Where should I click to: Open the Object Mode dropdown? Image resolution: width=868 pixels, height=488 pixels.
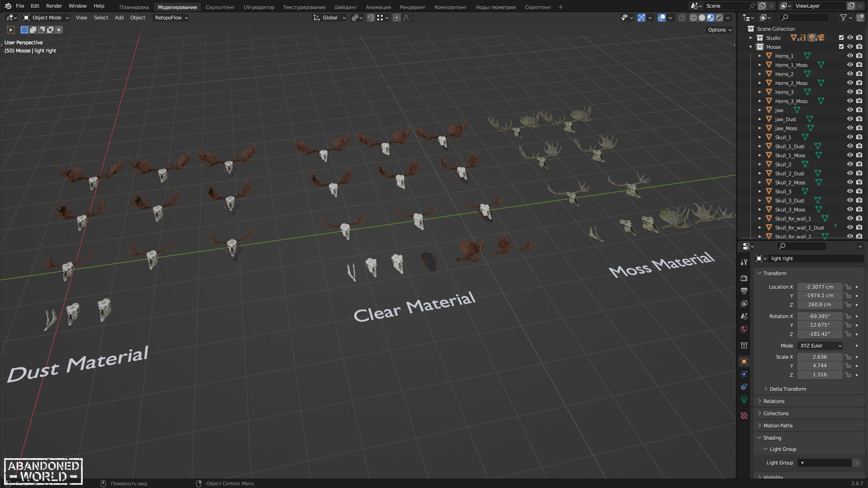point(46,18)
